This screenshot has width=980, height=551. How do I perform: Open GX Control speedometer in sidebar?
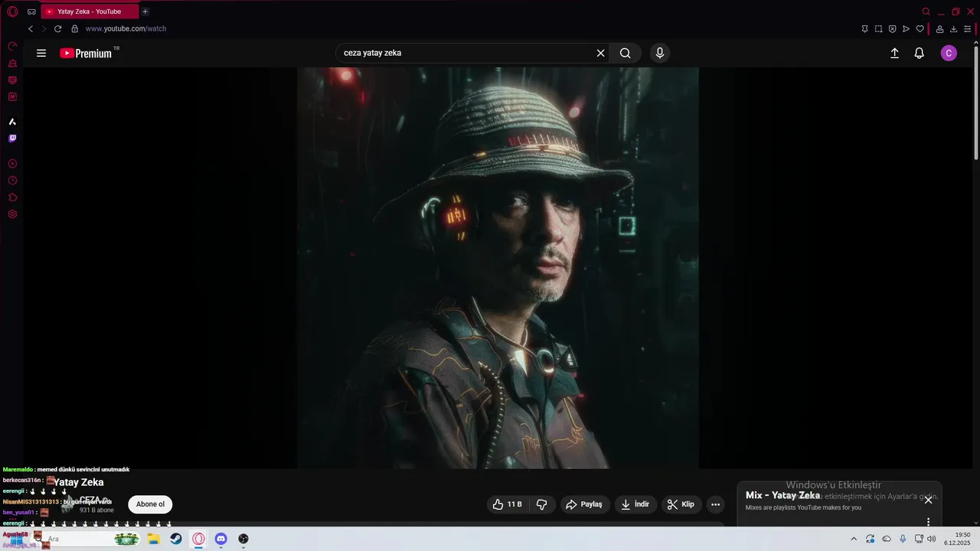(x=12, y=47)
